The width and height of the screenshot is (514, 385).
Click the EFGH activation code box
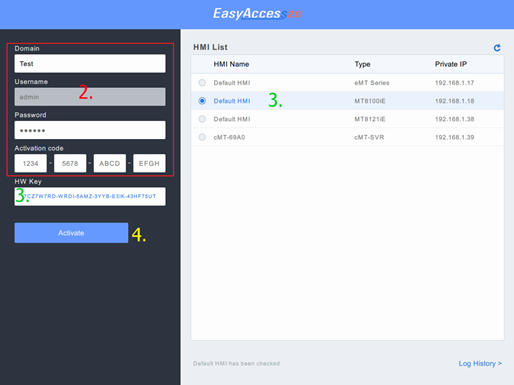(x=149, y=163)
